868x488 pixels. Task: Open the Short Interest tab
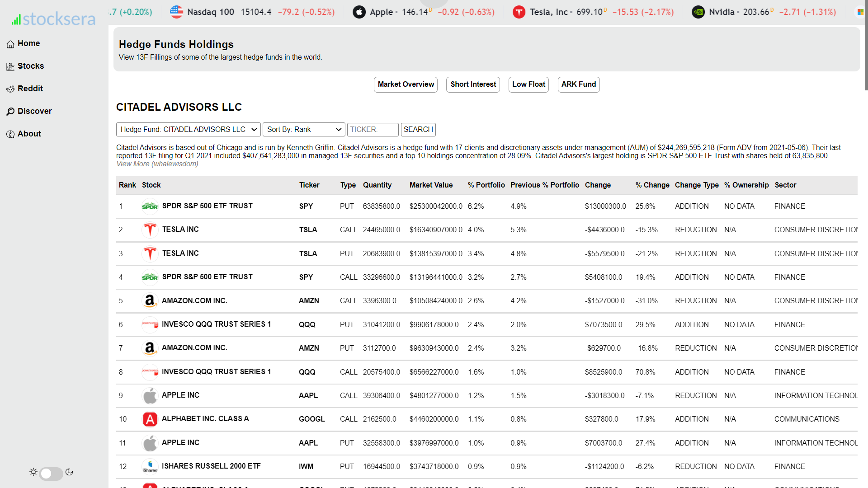click(473, 84)
